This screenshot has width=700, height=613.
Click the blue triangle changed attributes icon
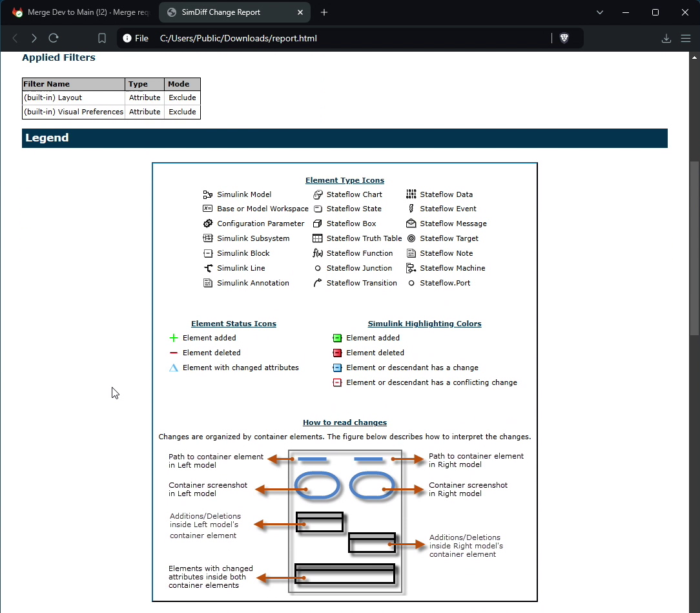point(174,368)
